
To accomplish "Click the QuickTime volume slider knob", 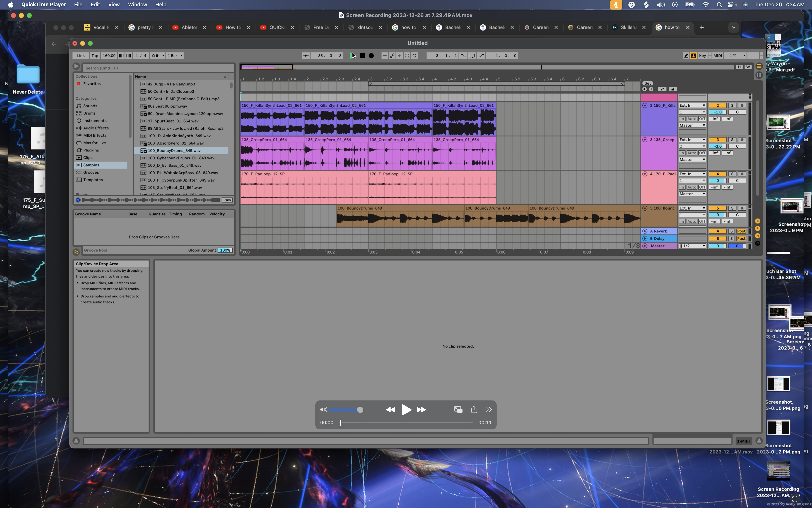I will click(360, 410).
